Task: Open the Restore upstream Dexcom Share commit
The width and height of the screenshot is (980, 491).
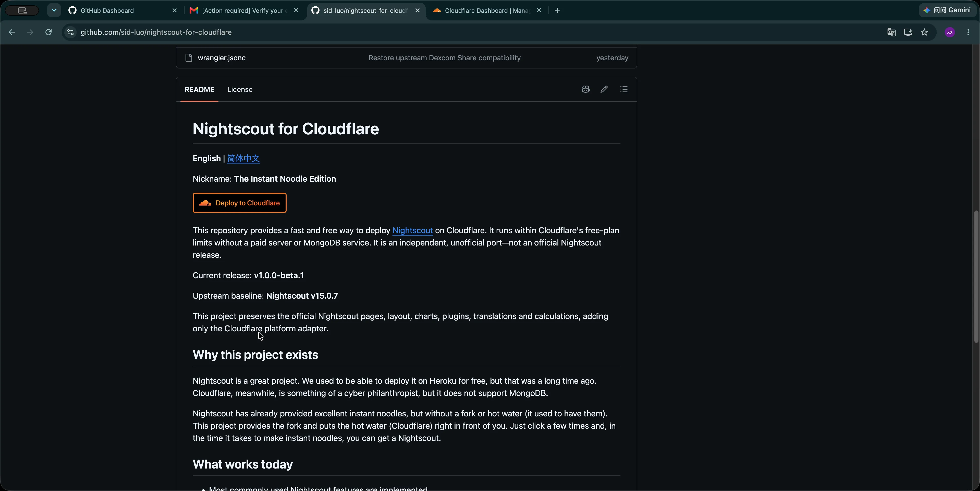Action: (444, 58)
